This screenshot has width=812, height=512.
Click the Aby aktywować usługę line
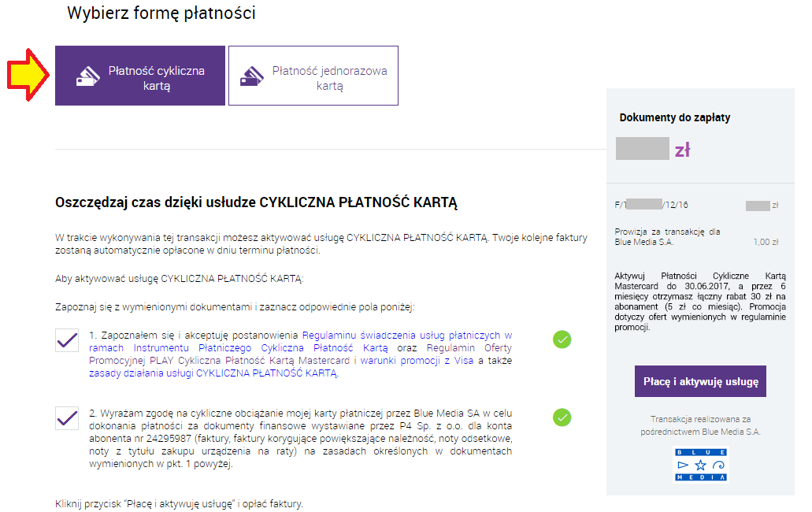(180, 279)
